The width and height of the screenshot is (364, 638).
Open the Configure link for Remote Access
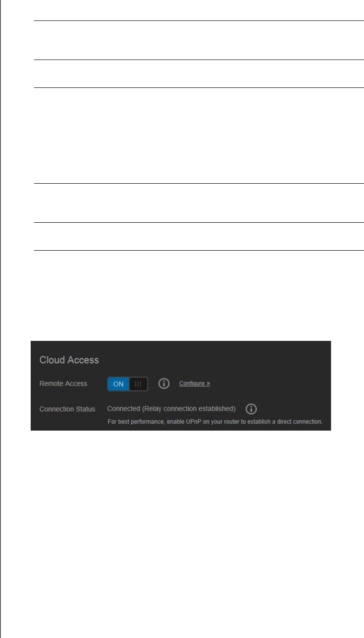coord(194,384)
